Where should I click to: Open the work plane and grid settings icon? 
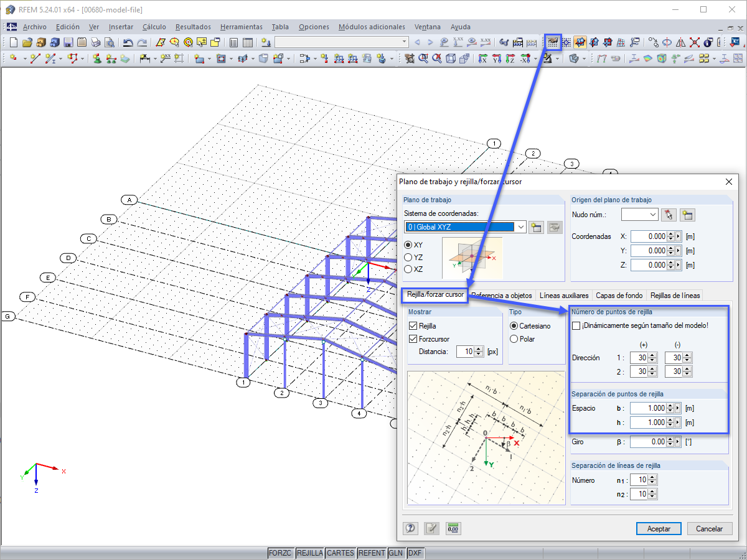pos(553,42)
